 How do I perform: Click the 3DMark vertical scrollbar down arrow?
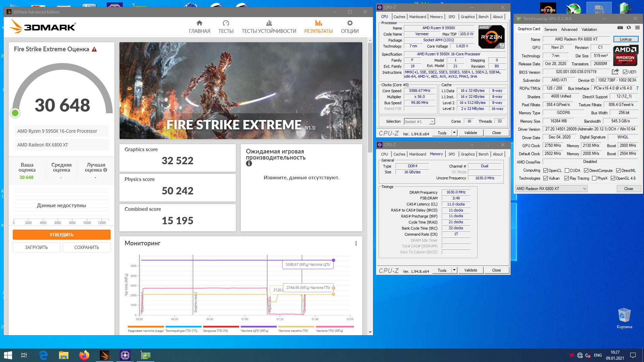coord(370,332)
